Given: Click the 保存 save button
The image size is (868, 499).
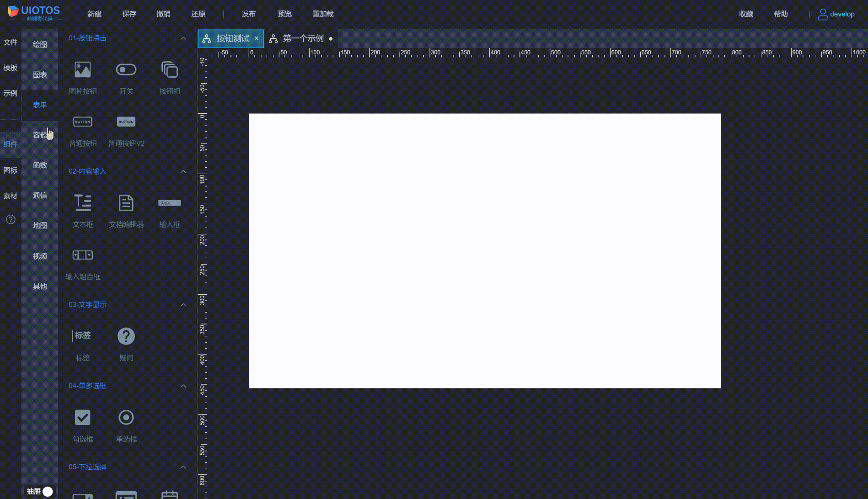Looking at the screenshot, I should coord(129,14).
